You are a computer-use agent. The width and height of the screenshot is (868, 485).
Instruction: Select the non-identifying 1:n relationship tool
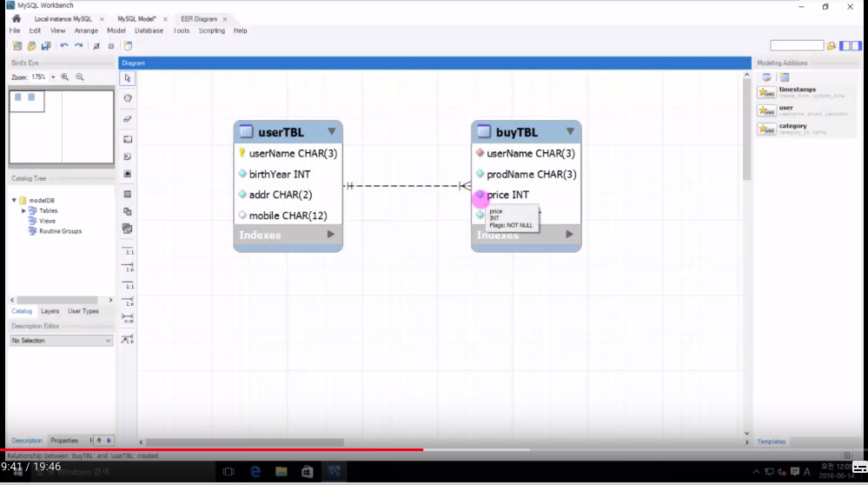[x=128, y=267]
